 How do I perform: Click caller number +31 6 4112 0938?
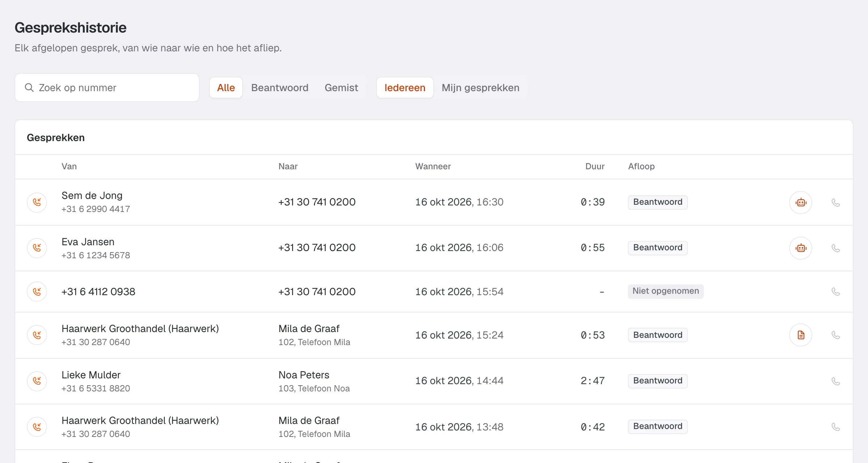(98, 292)
